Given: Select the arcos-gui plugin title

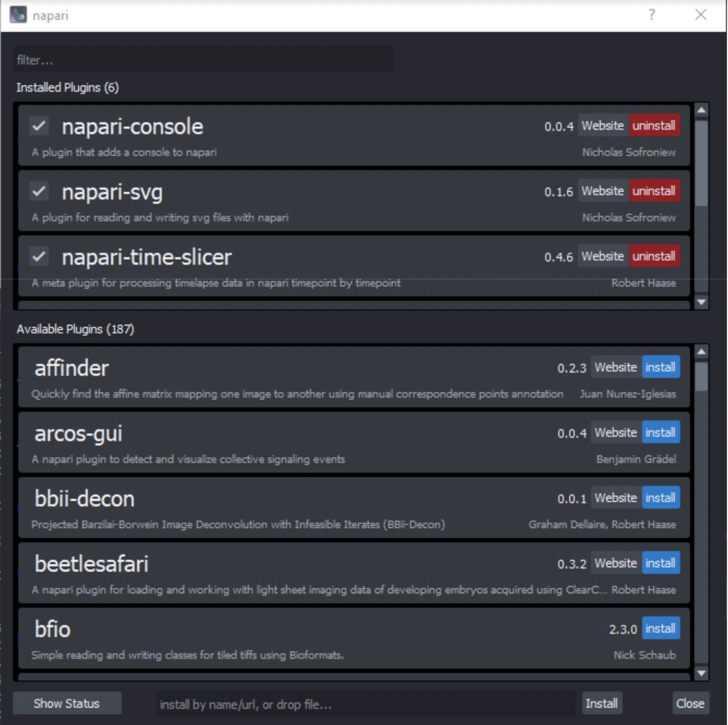Looking at the screenshot, I should tap(79, 434).
